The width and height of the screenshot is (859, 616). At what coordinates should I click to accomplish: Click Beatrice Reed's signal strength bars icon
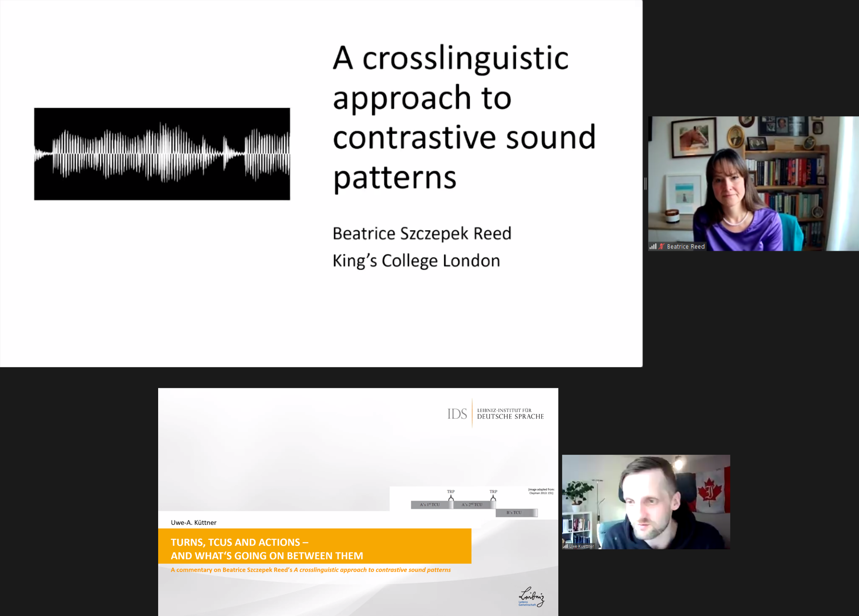[653, 246]
